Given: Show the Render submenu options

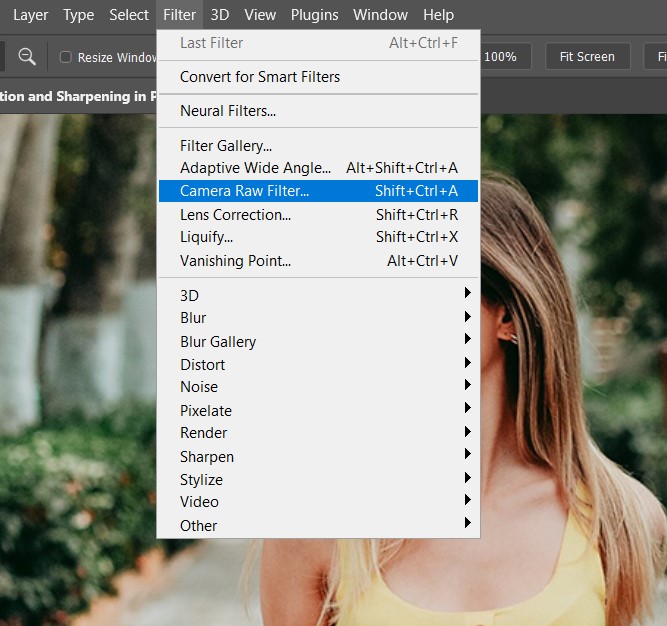Looking at the screenshot, I should [x=203, y=433].
